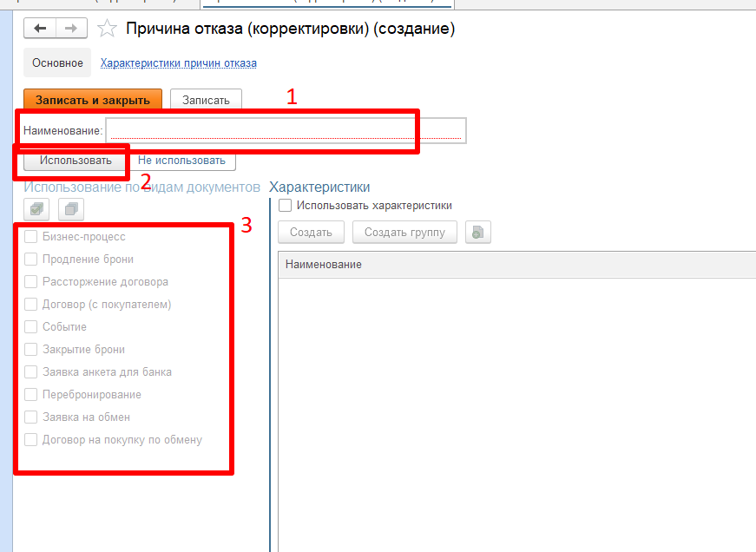Tick the Бизнес-процесс checkbox

coord(31,237)
